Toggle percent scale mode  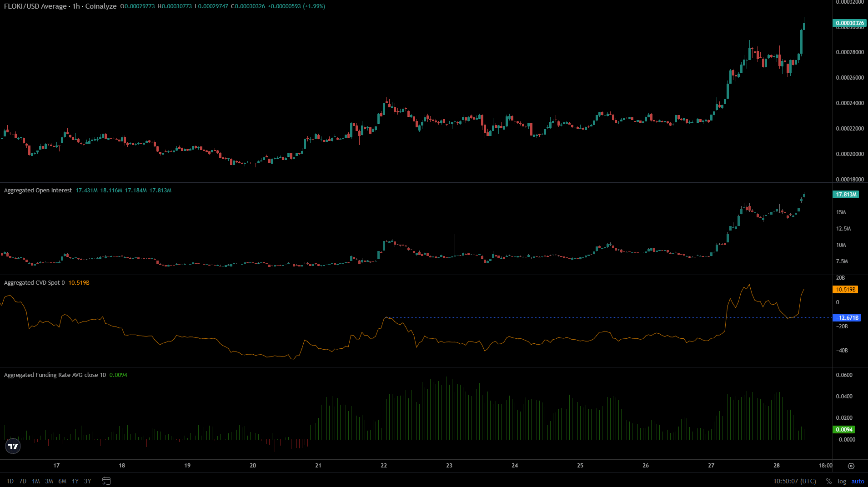point(829,481)
